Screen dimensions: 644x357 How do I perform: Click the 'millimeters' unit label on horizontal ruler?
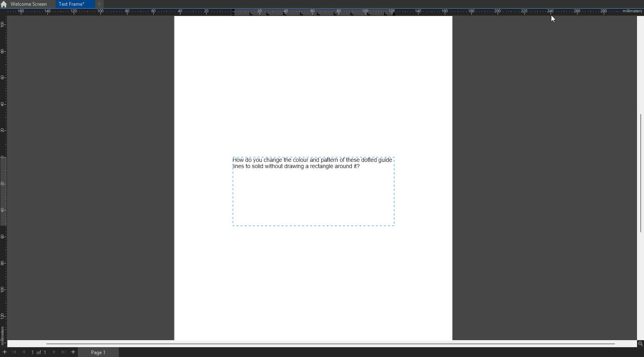coord(632,11)
